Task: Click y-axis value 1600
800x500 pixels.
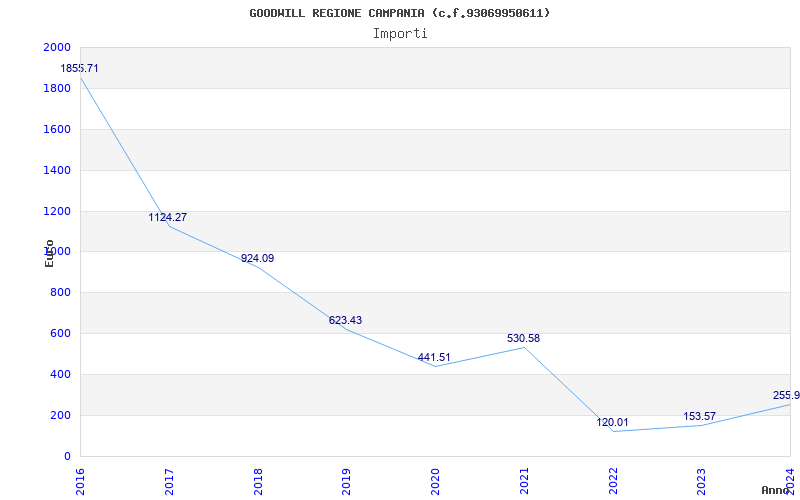Action: pos(57,129)
